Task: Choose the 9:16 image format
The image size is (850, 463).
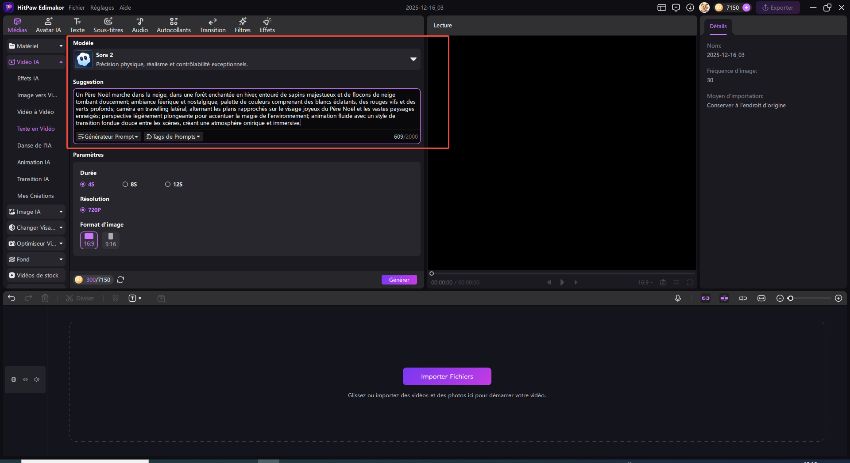Action: (110, 239)
